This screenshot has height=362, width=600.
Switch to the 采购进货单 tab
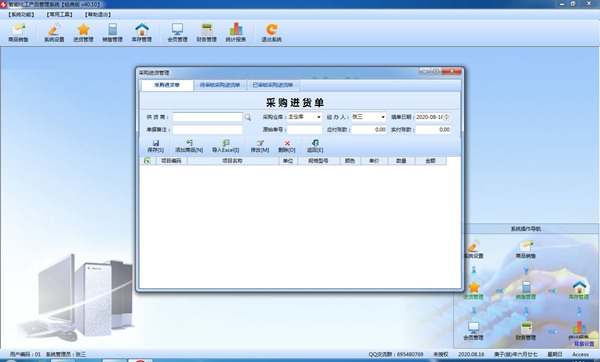click(167, 85)
